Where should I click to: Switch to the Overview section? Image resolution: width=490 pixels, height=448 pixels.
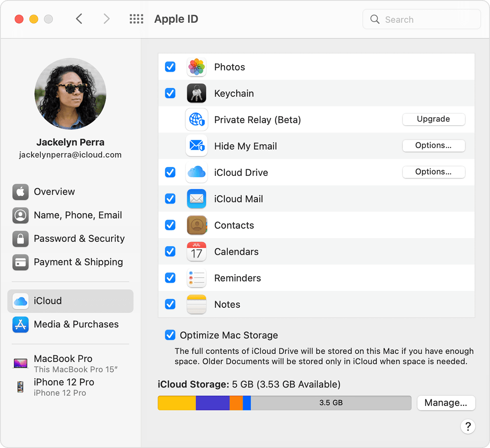(54, 192)
